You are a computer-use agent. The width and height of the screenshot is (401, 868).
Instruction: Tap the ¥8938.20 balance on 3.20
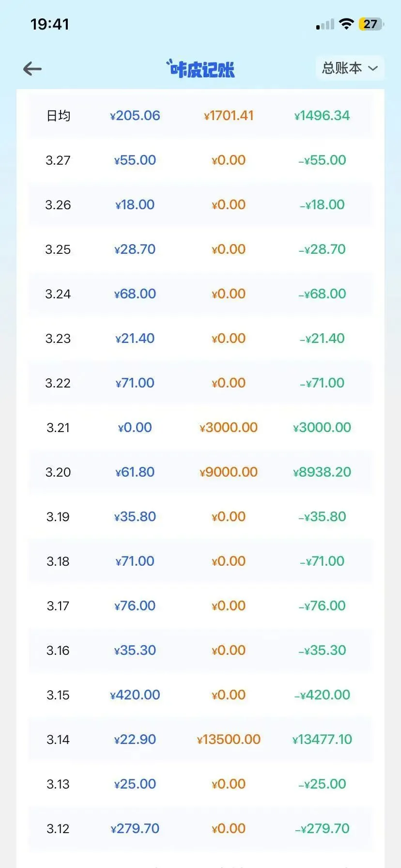click(322, 472)
